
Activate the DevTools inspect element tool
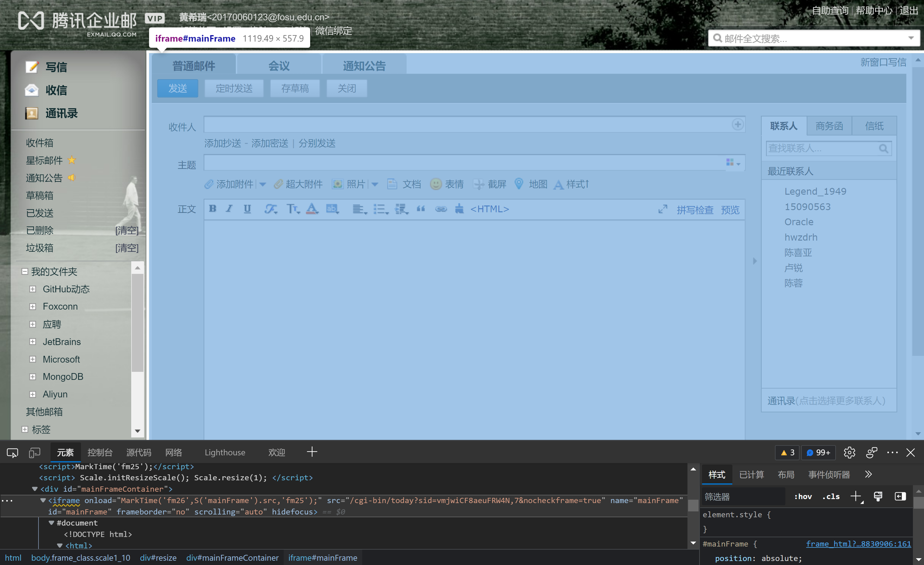(12, 453)
